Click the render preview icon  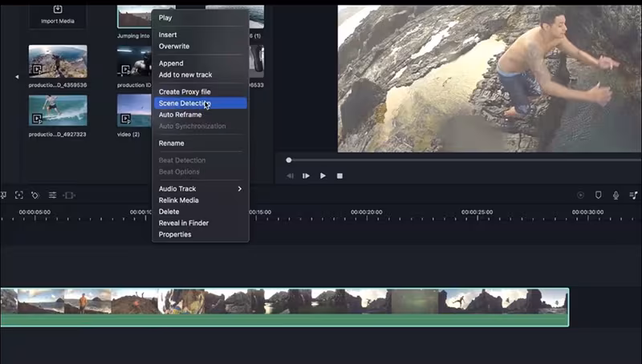[x=580, y=195]
